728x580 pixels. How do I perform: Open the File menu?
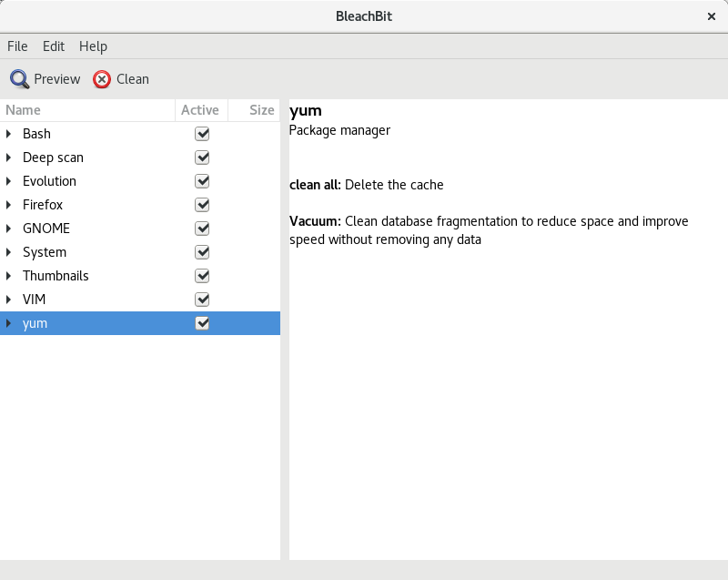[17, 46]
